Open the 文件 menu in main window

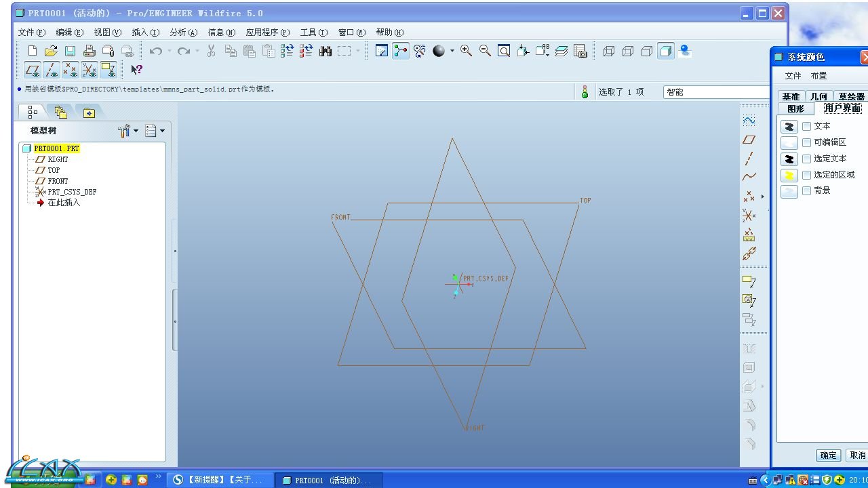coord(32,33)
